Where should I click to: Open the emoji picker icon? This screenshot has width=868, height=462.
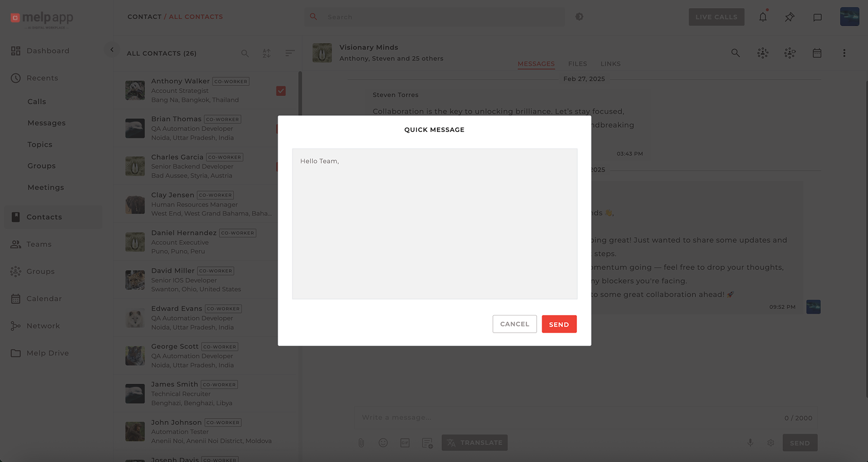[383, 442]
